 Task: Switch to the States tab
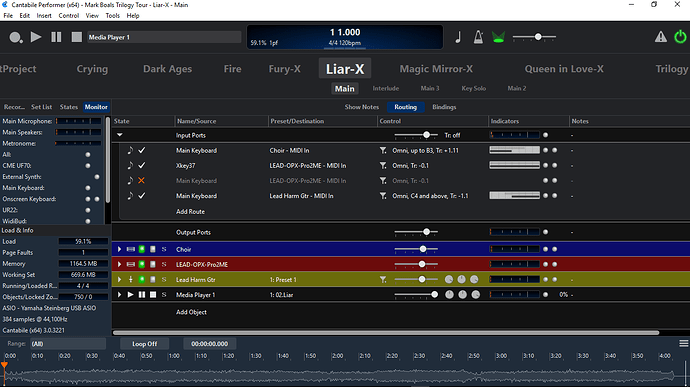(69, 107)
